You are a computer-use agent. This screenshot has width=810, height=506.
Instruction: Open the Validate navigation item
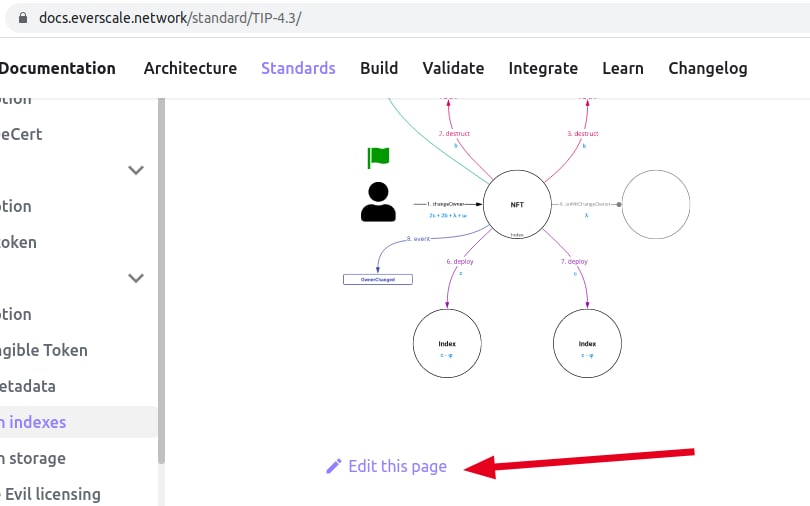pos(453,68)
